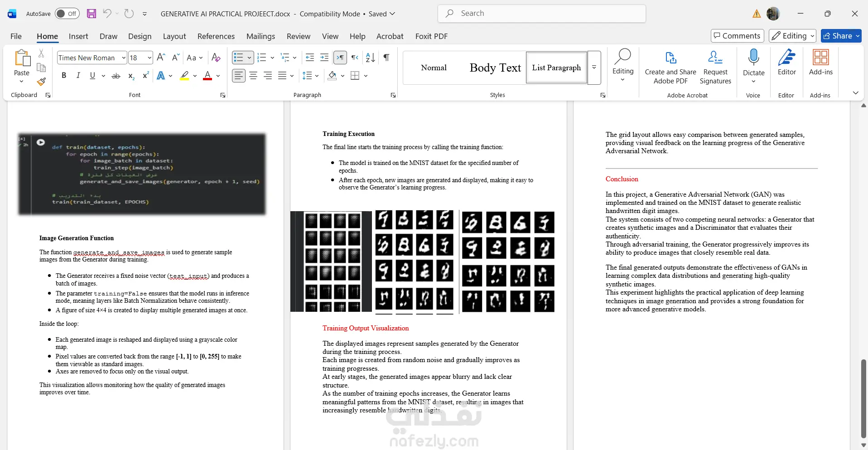868x450 pixels.
Task: Click the Comments button
Action: click(737, 36)
